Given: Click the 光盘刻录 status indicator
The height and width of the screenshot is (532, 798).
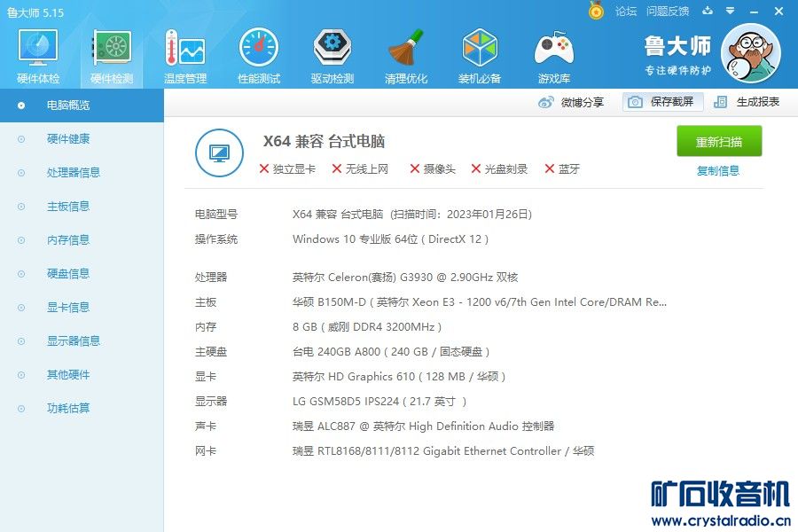Looking at the screenshot, I should (499, 169).
